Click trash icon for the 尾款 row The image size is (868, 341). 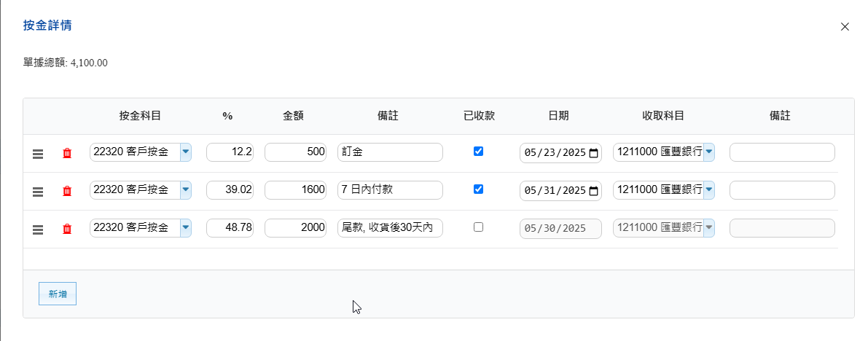pyautogui.click(x=67, y=229)
